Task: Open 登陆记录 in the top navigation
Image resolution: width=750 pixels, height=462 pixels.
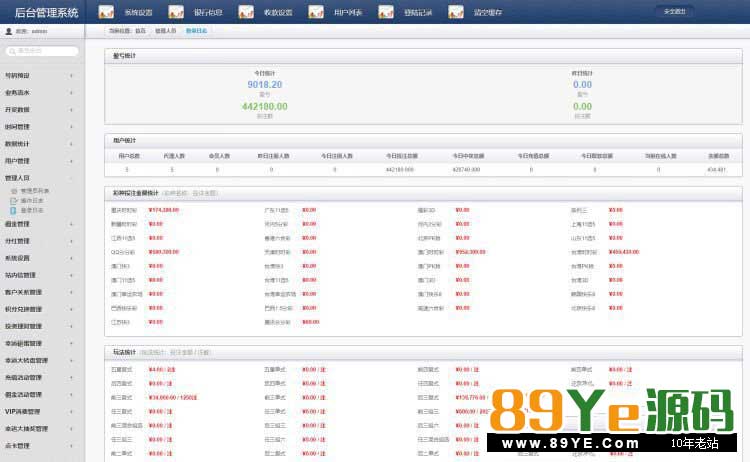Action: pyautogui.click(x=418, y=12)
